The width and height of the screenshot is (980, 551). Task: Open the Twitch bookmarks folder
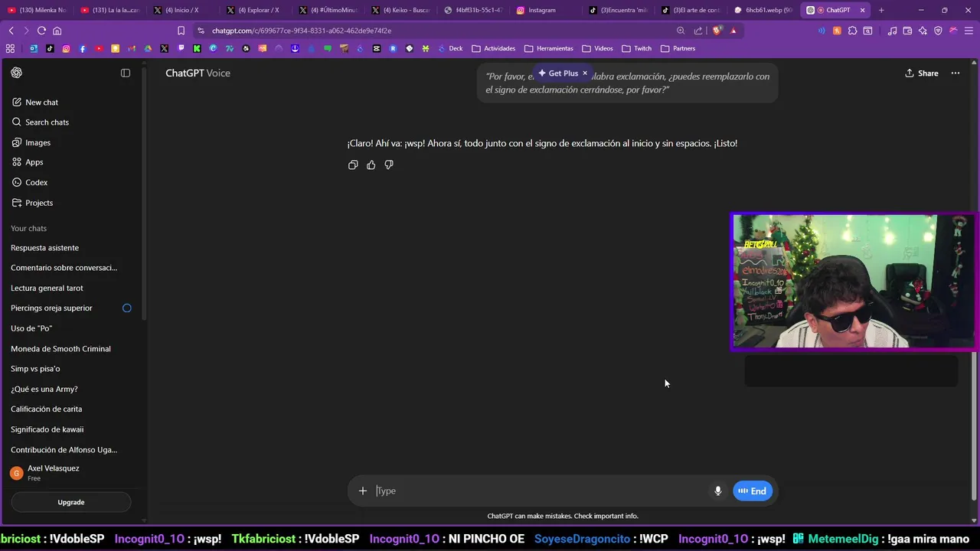[637, 48]
